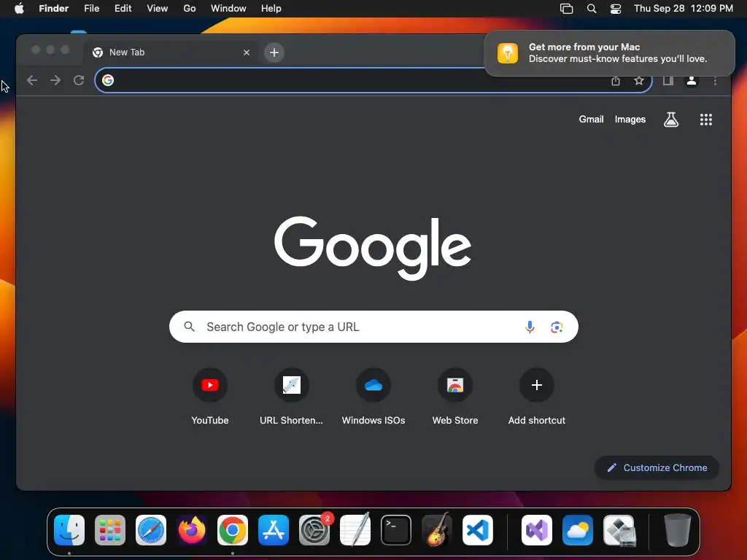Open the Chrome profile menu
This screenshot has height=560, width=747.
[692, 81]
